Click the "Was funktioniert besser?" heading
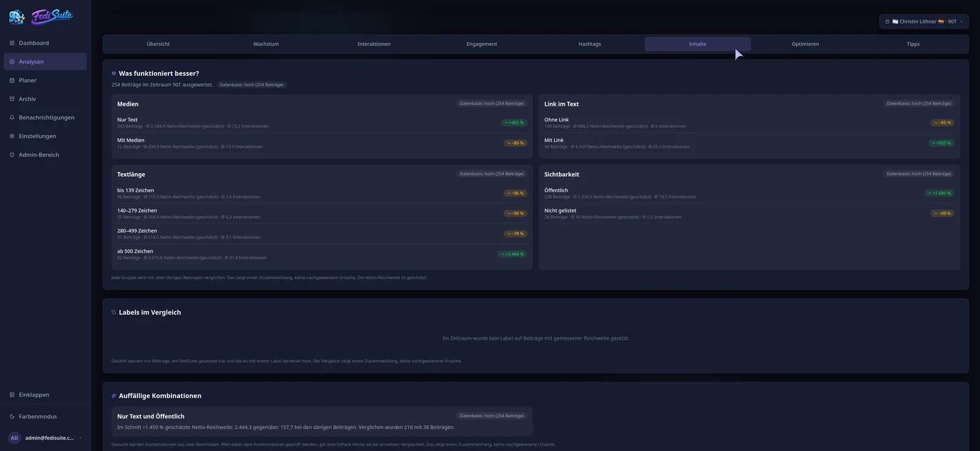Screen dimensions: 980x451 159,73
